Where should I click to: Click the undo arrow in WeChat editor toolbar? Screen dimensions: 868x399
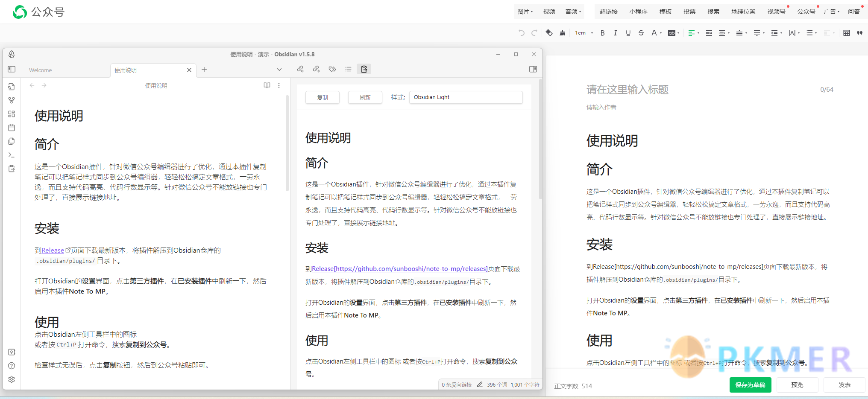click(521, 33)
